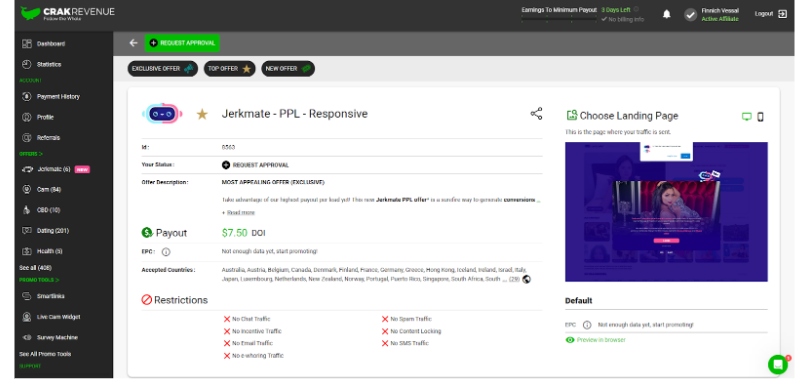Viewport: 797px width, 388px height.
Task: Click the Health kit icon
Action: tap(27, 251)
